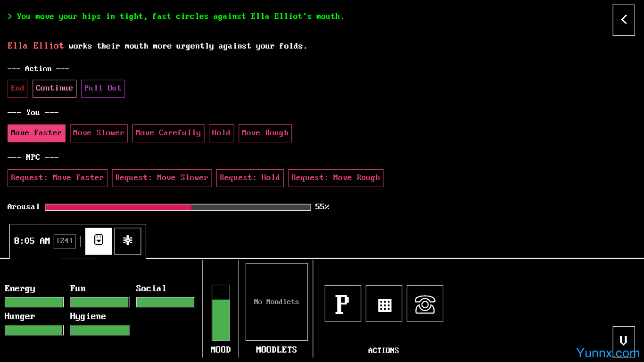Select the Move Carefully option
Viewport: 644px width, 362px height.
point(168,133)
